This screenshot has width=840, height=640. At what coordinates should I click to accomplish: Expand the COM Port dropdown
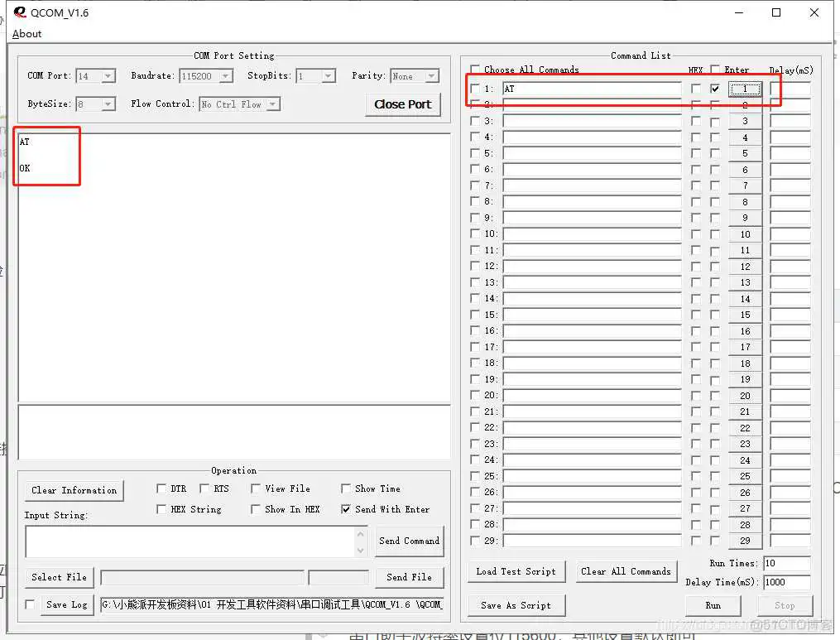[x=108, y=76]
